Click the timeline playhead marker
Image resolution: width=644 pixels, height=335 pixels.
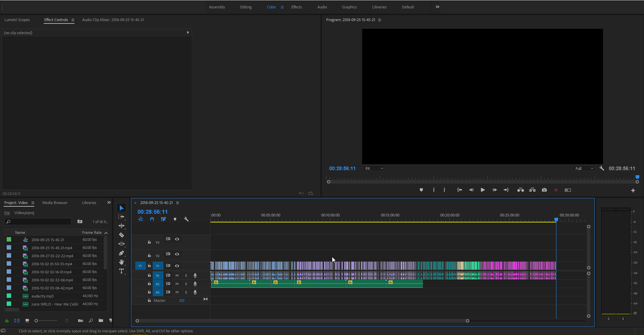[x=556, y=220]
